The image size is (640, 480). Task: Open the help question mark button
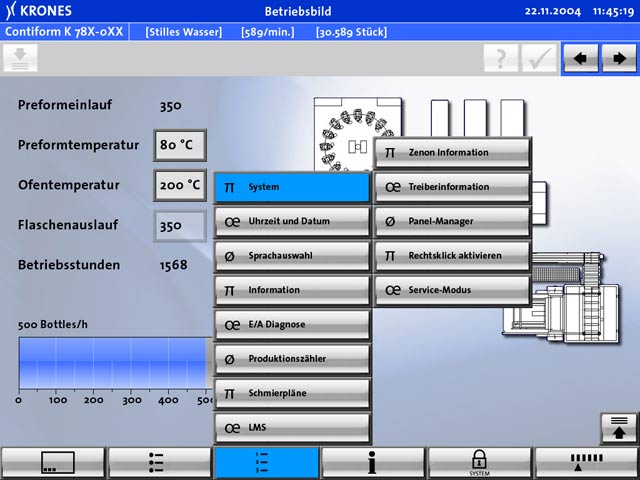tap(501, 58)
